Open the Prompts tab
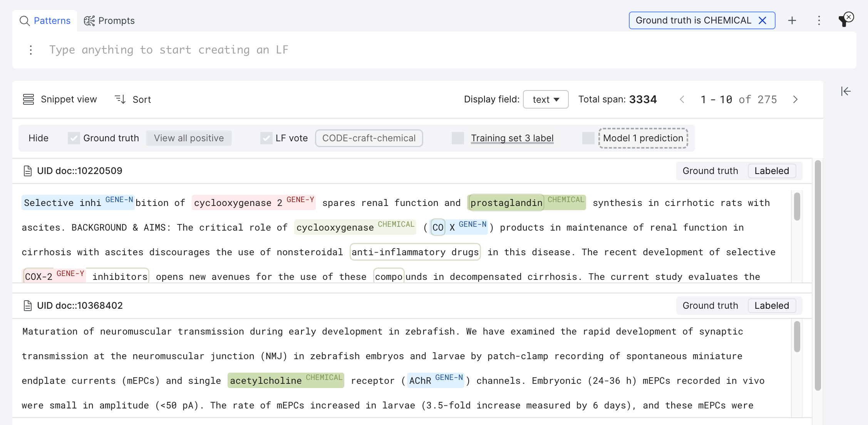 click(109, 21)
